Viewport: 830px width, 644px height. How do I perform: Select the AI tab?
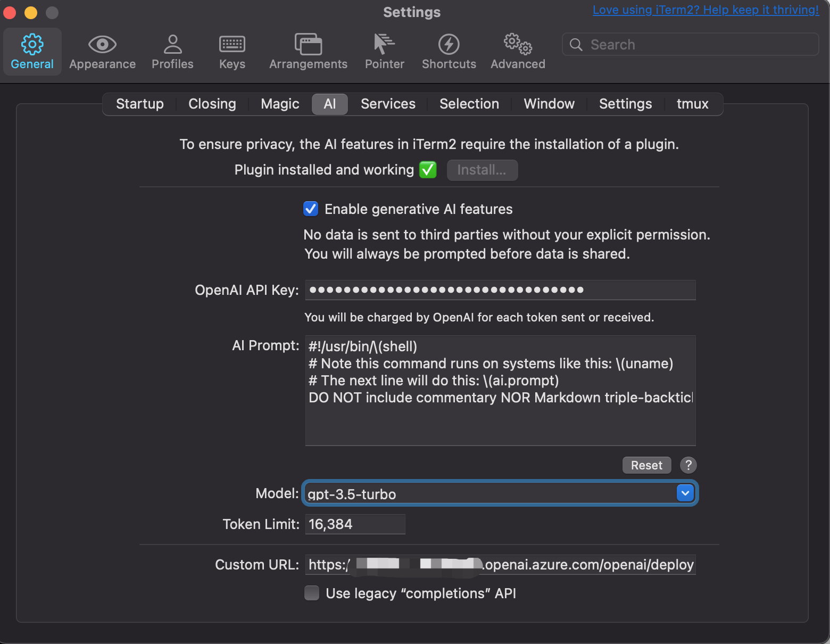(330, 104)
